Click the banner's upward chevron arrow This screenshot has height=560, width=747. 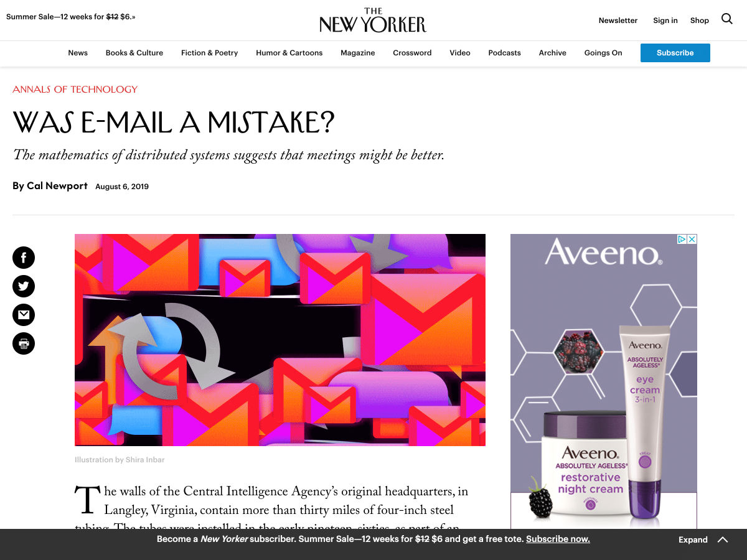(x=723, y=539)
